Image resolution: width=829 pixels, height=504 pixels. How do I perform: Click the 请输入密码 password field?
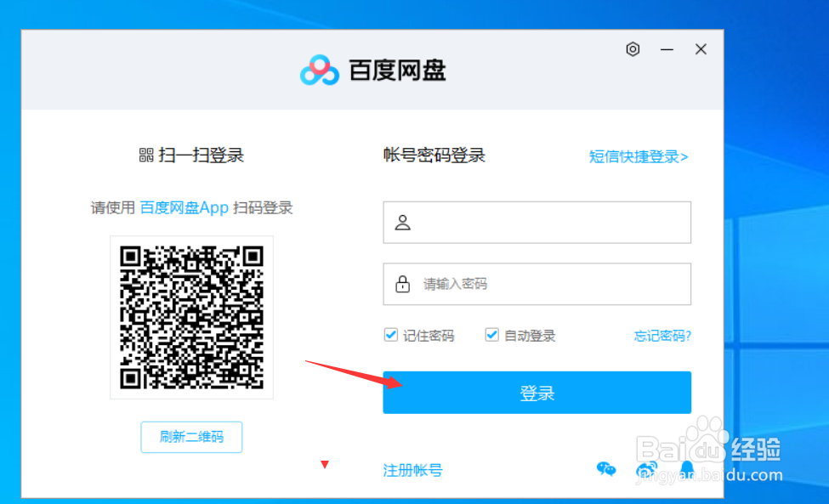(537, 284)
